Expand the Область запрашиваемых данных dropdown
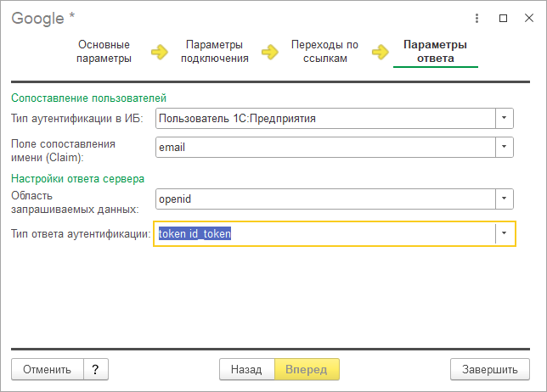Viewport: 547px width, 392px height. [505, 198]
